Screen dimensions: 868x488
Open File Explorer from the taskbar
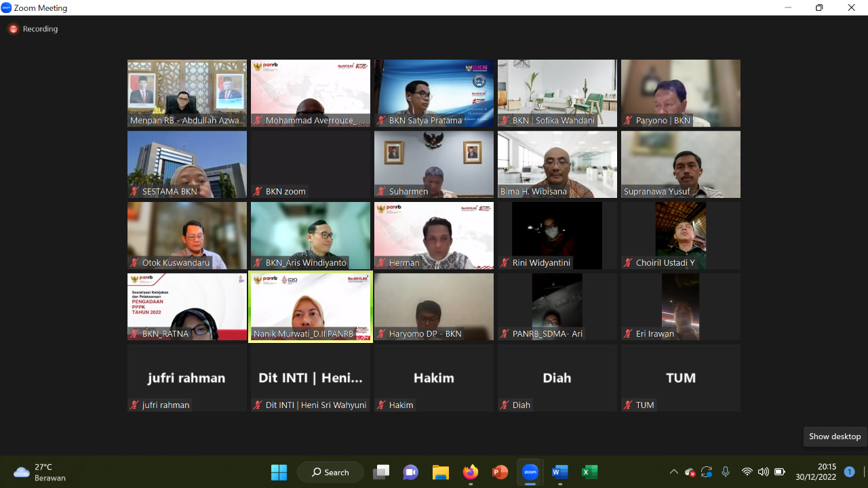point(441,472)
